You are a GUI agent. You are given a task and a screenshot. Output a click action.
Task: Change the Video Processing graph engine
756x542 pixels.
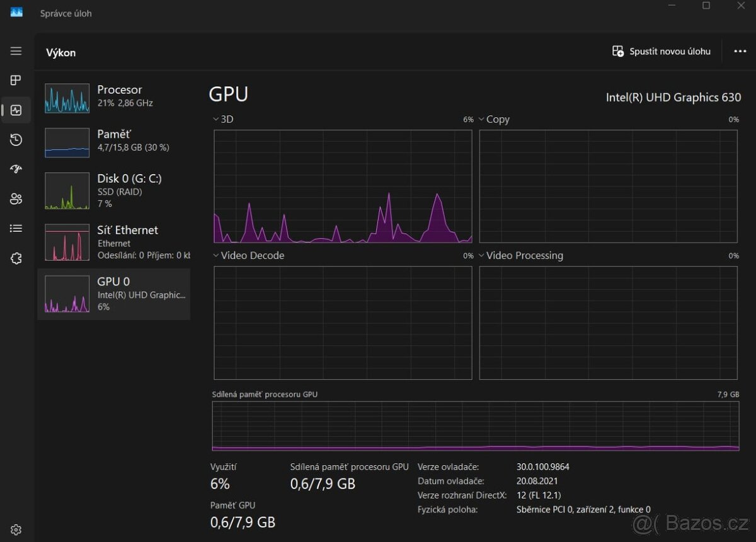(x=521, y=255)
